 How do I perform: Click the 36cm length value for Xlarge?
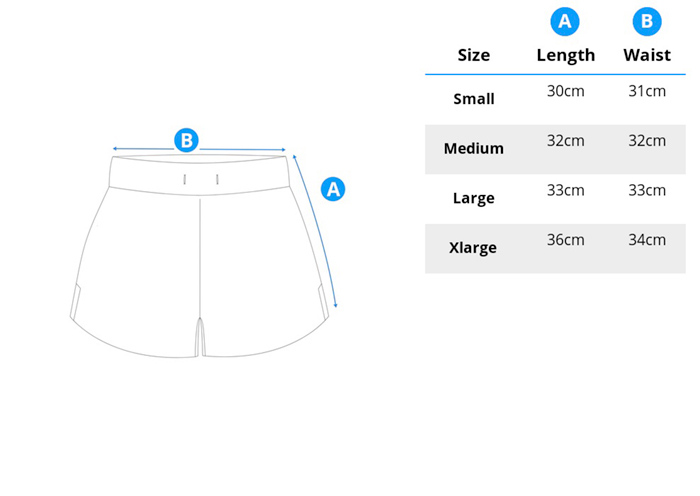(x=566, y=240)
